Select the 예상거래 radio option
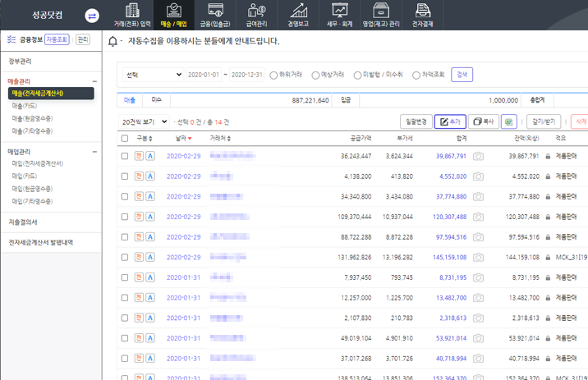The width and height of the screenshot is (588, 380). pyautogui.click(x=315, y=76)
